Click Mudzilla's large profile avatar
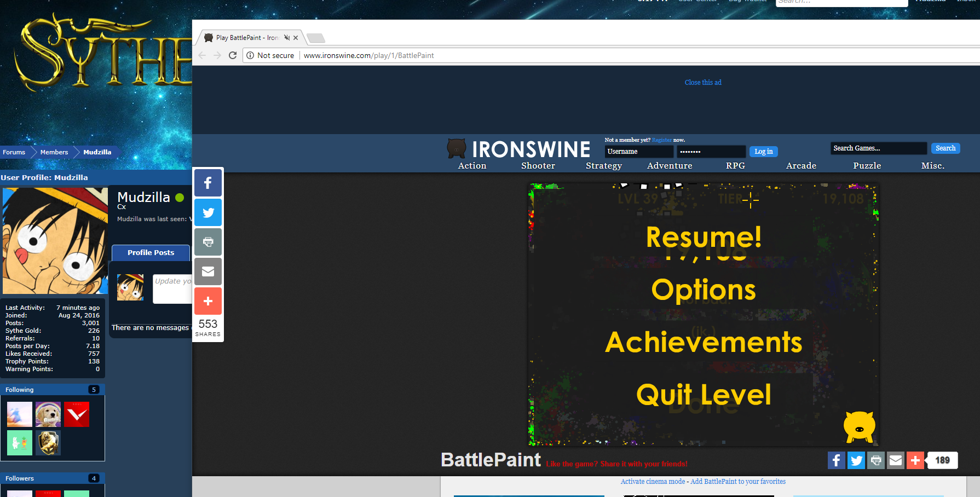980x497 pixels. 55,241
